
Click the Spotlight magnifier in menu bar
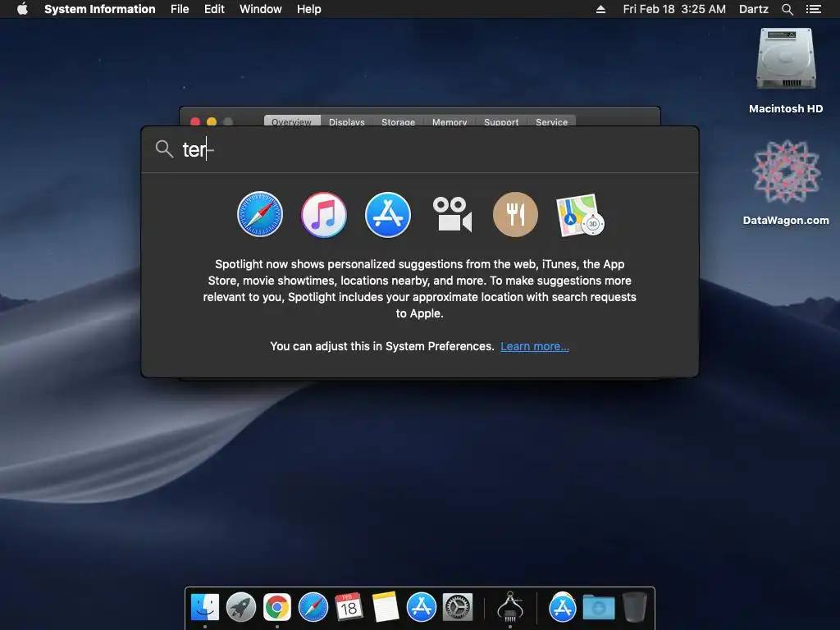787,9
